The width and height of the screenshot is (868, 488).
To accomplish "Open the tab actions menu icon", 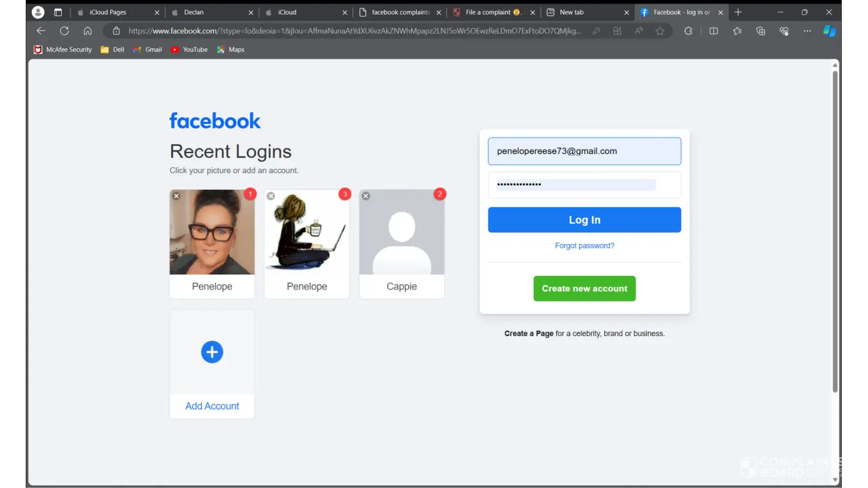I will pos(58,12).
